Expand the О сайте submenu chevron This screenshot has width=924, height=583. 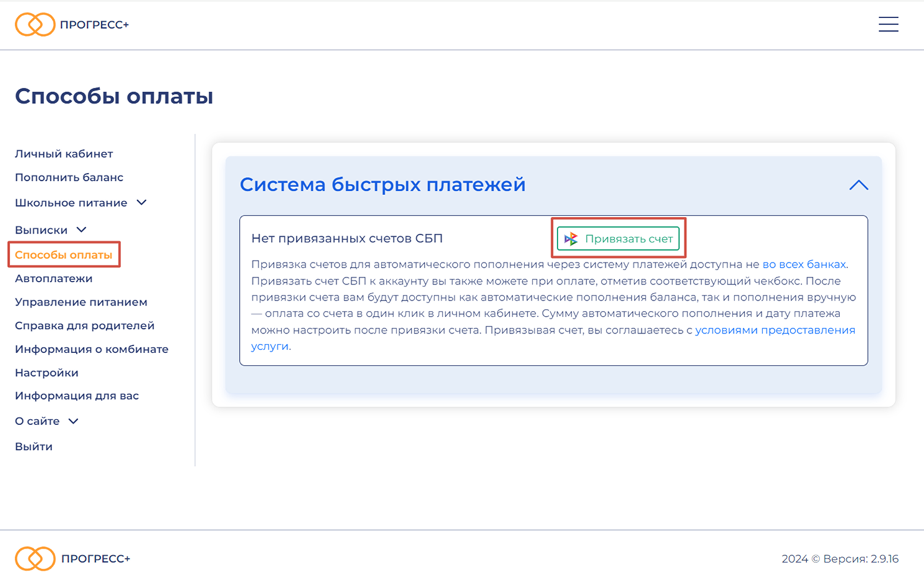(x=73, y=421)
